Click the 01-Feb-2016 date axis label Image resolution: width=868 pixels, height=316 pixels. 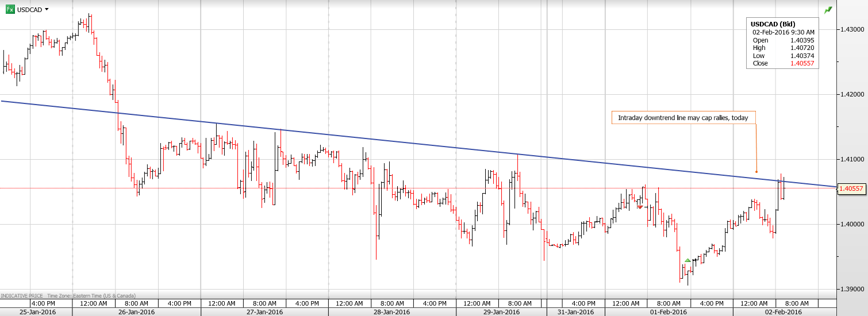pos(669,311)
